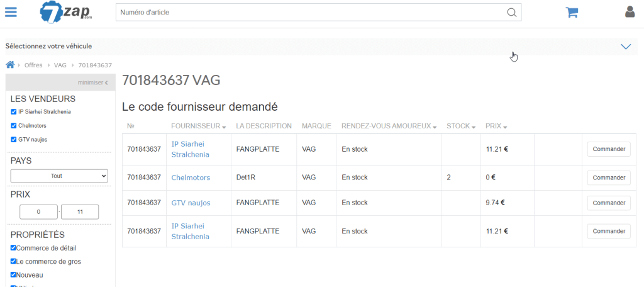Sort by the FOURNISSEUR column

[198, 127]
